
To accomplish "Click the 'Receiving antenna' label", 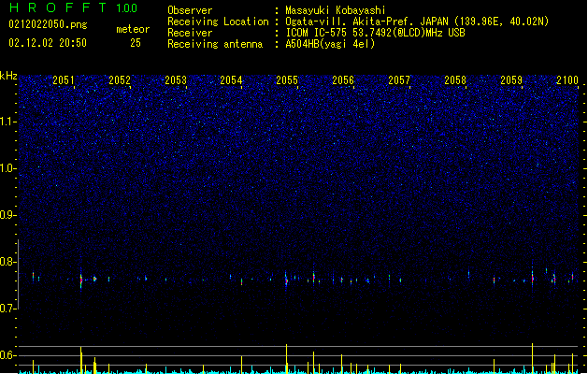I will 215,44.
